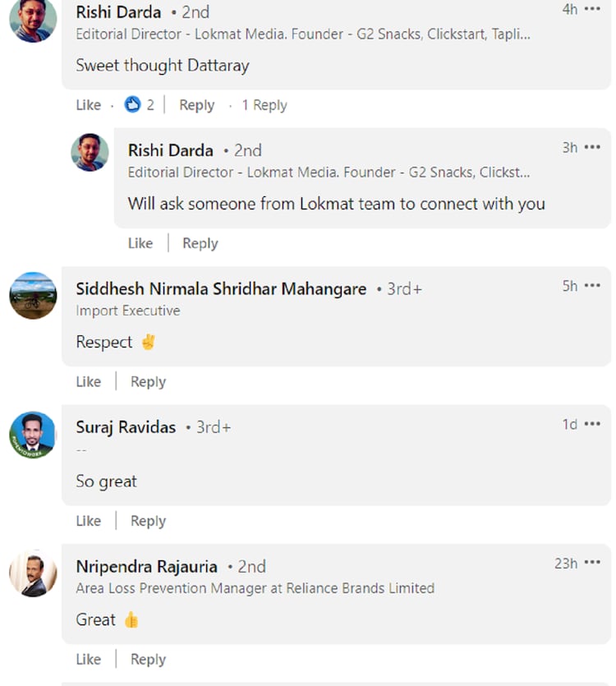Viewport: 616px width, 686px height.
Task: Like the 'Sweet thought Dattaray' comment
Action: (x=88, y=105)
